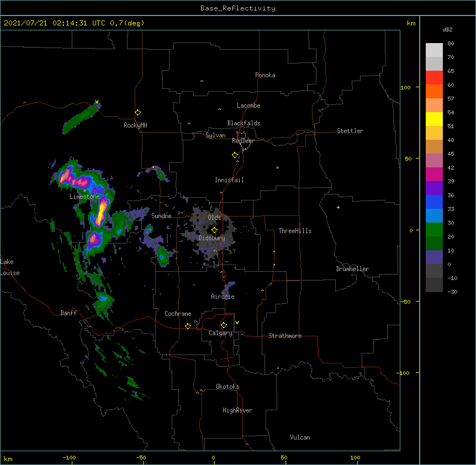The width and height of the screenshot is (476, 465).
Task: Click the Sundre city label
Action: (x=161, y=216)
